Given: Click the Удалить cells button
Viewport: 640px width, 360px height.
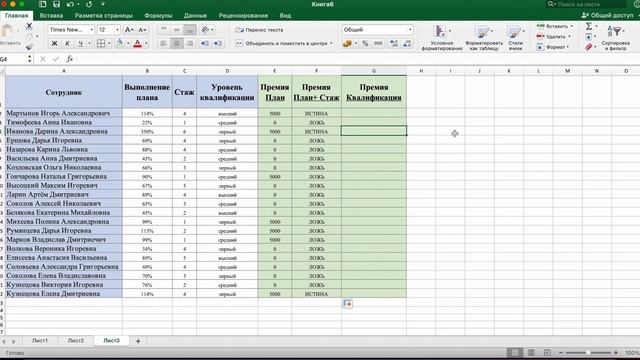Looking at the screenshot, I should [553, 37].
